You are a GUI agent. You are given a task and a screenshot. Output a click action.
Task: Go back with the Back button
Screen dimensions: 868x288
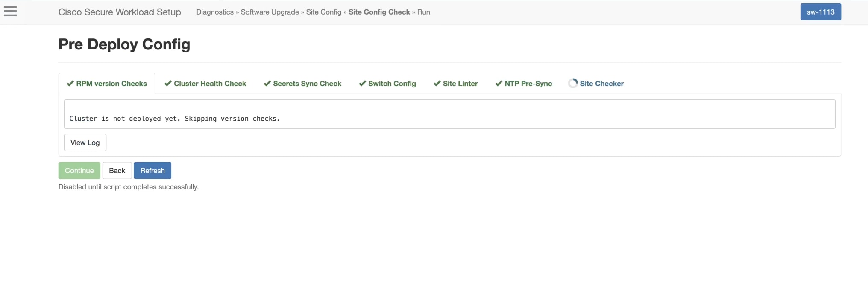click(117, 171)
